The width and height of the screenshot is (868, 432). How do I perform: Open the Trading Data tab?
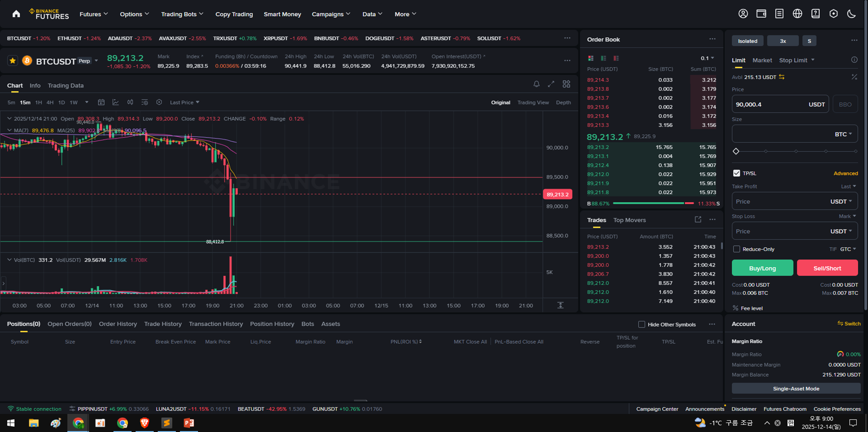[66, 85]
